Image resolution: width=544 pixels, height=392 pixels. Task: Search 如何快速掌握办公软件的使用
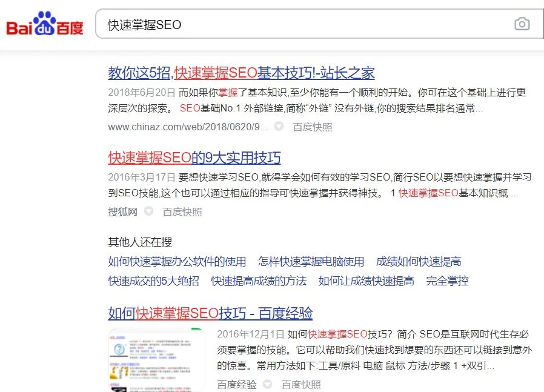tap(177, 262)
